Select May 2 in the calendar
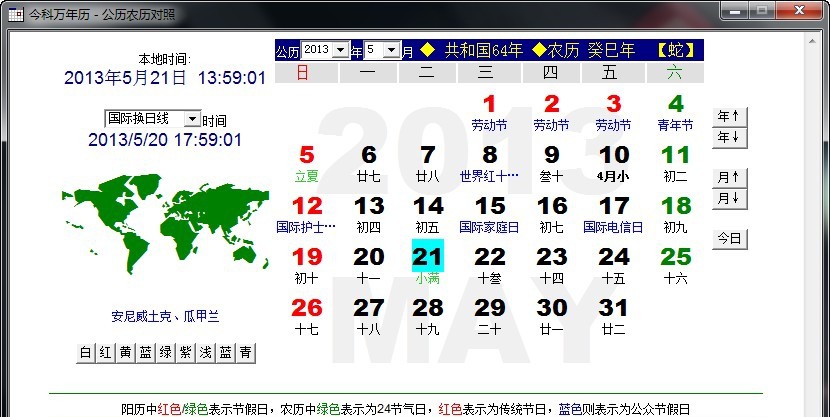This screenshot has width=830, height=417. [551, 113]
